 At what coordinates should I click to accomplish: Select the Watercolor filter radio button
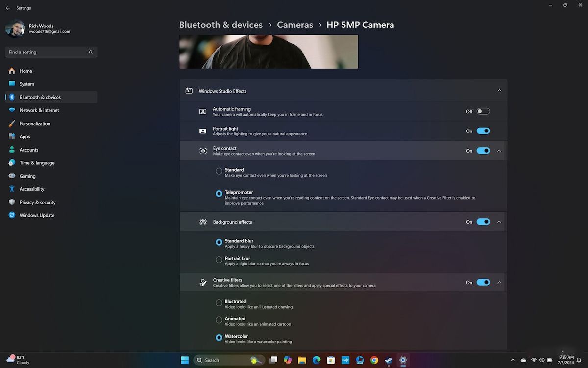[x=219, y=338]
